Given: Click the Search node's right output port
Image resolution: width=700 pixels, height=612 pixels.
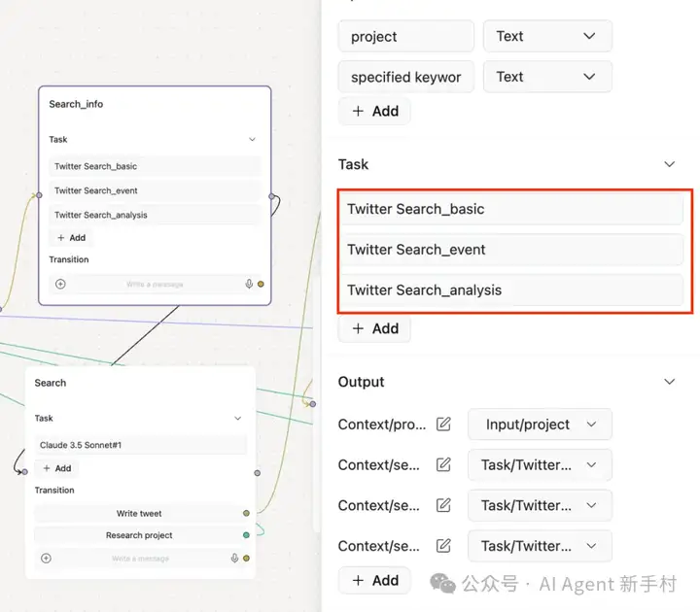Looking at the screenshot, I should point(257,473).
